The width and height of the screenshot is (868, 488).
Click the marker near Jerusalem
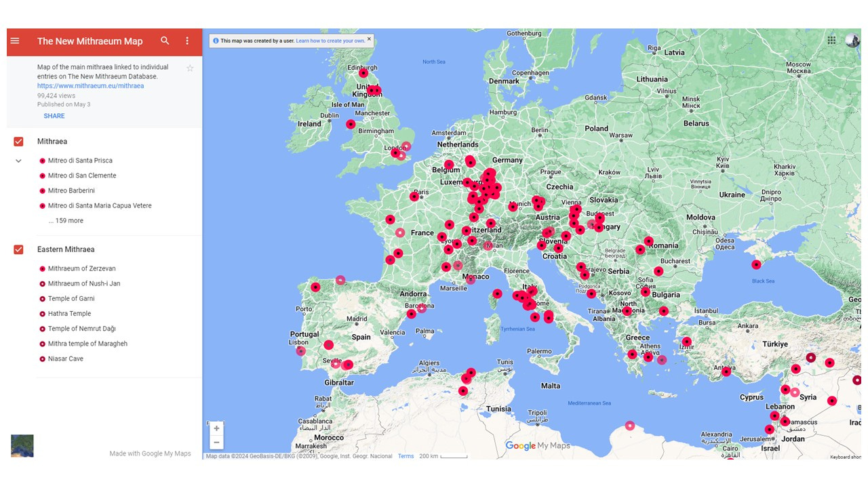(x=769, y=429)
